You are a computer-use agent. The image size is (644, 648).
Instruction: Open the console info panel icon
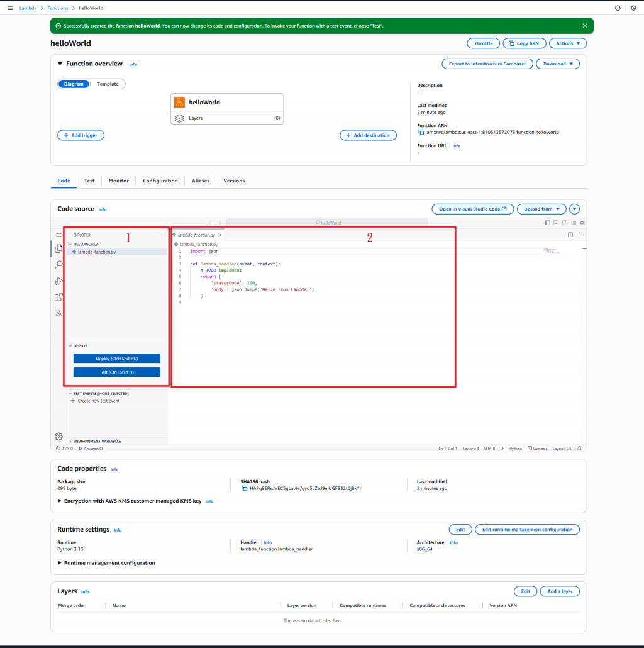click(618, 8)
